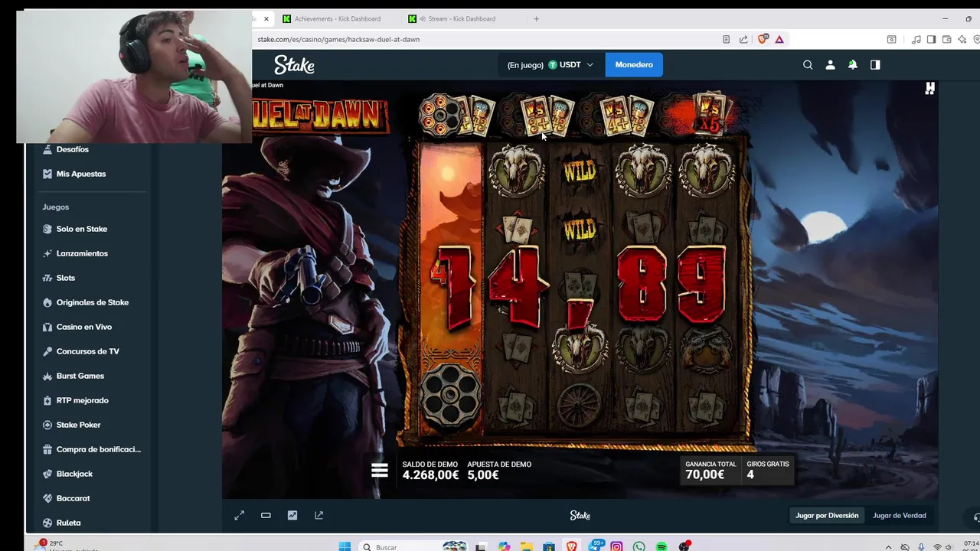Toggle Brave browser sidebar icon
The image size is (980, 551).
pyautogui.click(x=931, y=39)
